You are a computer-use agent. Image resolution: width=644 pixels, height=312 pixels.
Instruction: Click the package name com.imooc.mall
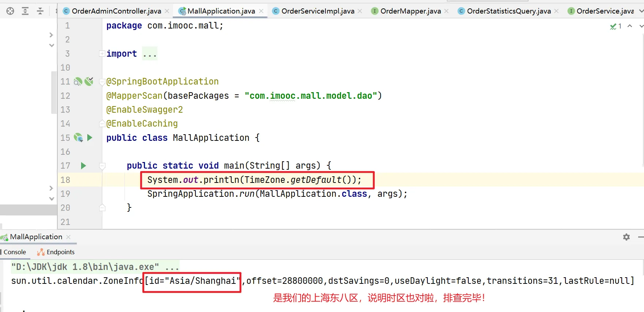point(183,26)
